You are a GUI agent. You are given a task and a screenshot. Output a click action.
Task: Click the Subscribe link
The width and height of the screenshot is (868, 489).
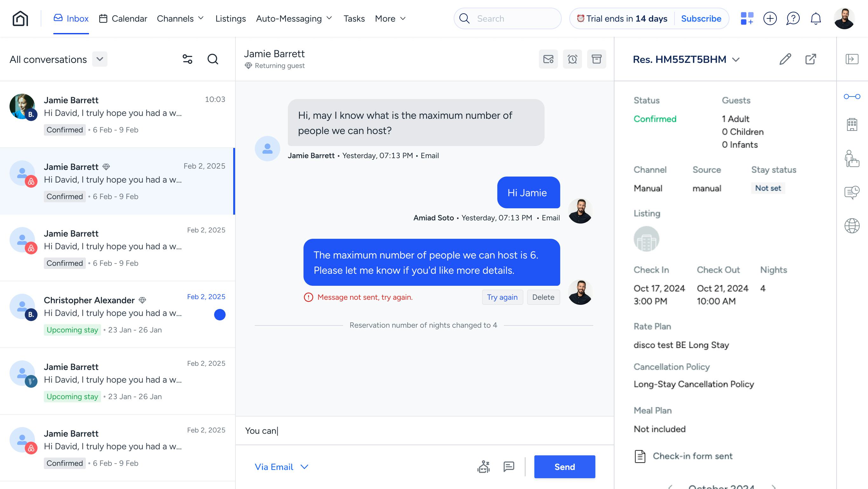click(701, 18)
